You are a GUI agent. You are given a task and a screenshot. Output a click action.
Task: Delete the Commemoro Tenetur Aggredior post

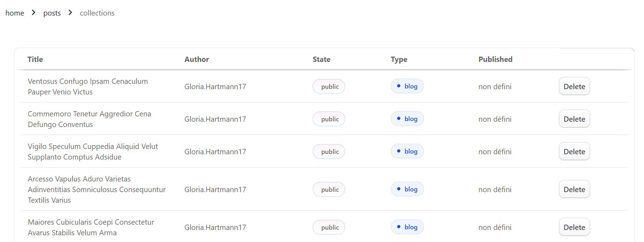[x=574, y=119]
